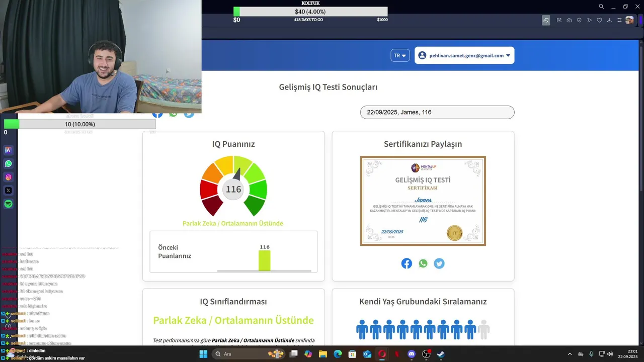
Task: Open Spotify in the Opera sidebar
Action: 8,204
